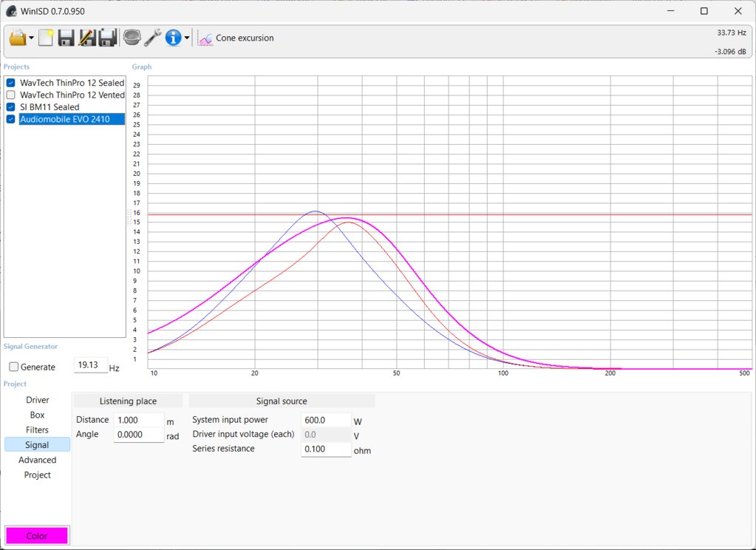Open the Cone excursion graph type selector
This screenshot has height=550, width=756.
coord(245,38)
